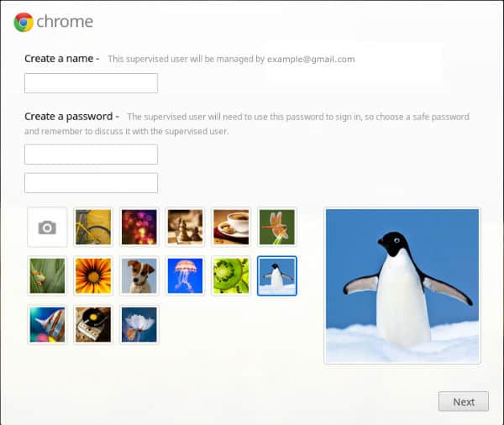Pick the purple bokeh lights avatar
This screenshot has width=504, height=425.
139,228
